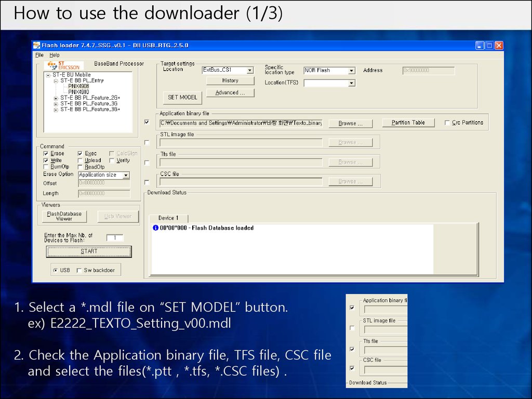Click the Length input field
Image resolution: width=532 pixels, height=399 pixels.
pos(104,194)
